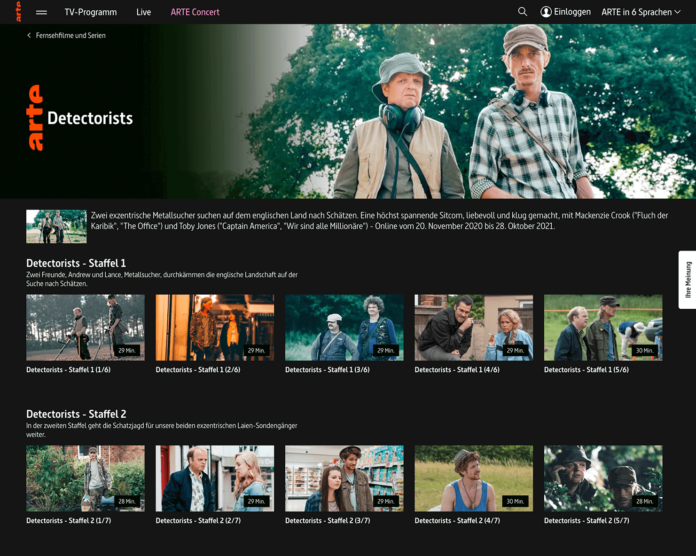Open the hamburger menu
Screen dimensions: 696x556
(x=41, y=12)
